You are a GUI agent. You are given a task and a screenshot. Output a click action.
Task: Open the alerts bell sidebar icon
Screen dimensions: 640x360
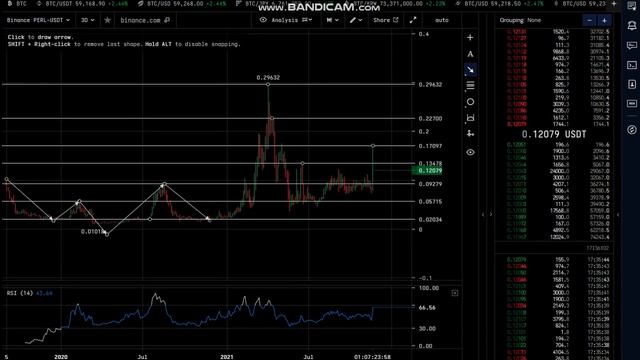[x=631, y=26]
